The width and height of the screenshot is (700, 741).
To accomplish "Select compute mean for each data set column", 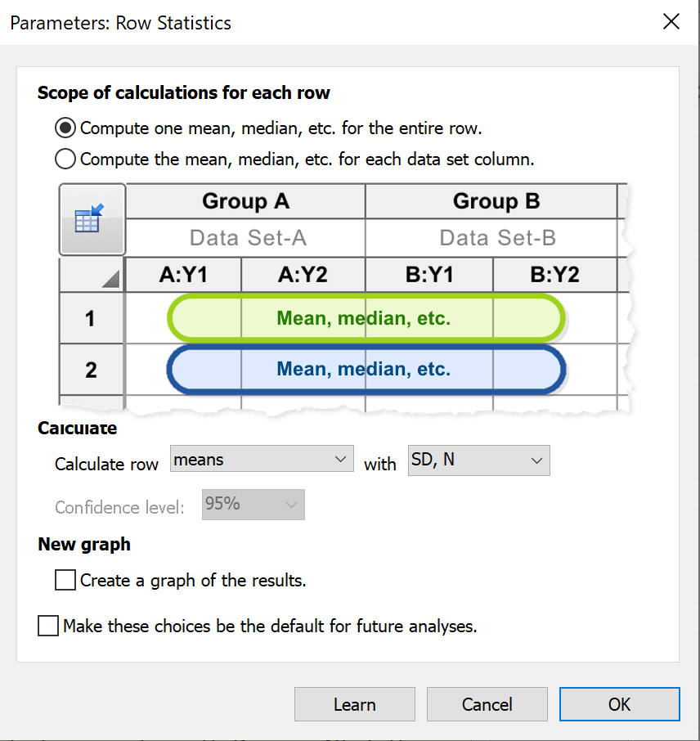I will coord(65,159).
